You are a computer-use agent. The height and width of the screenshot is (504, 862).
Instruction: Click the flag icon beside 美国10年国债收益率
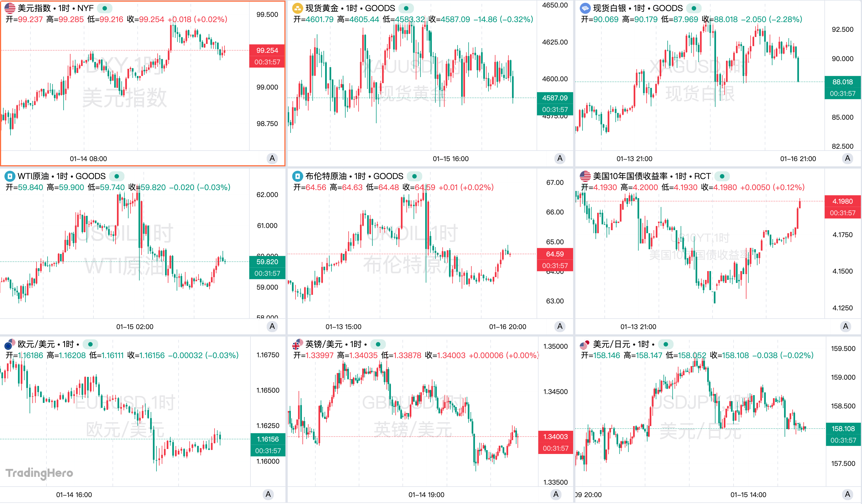pyautogui.click(x=585, y=176)
